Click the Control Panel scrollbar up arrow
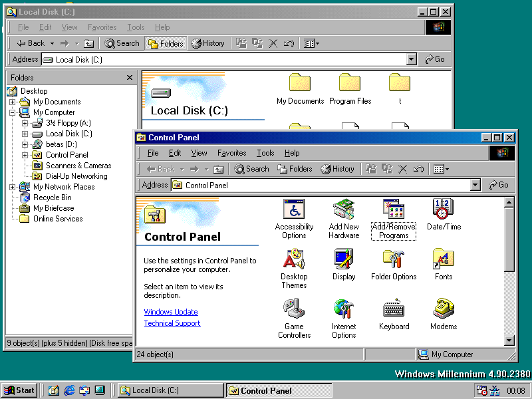 (509, 203)
